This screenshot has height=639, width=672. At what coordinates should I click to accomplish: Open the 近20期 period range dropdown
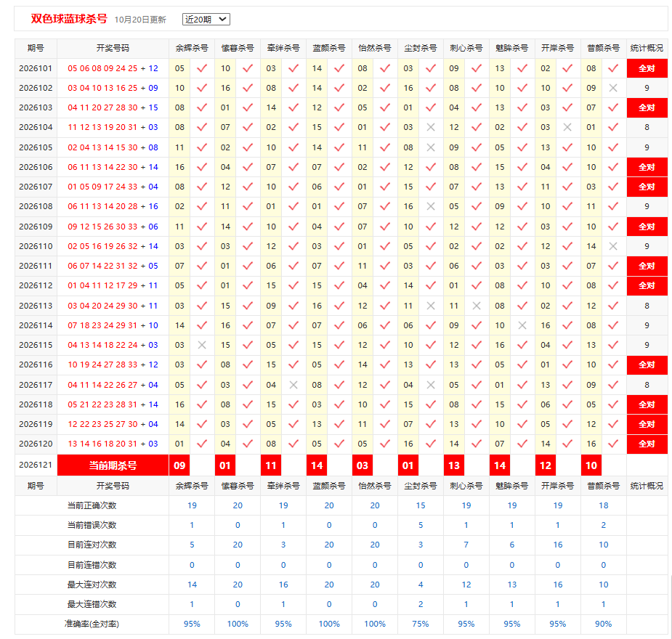click(x=206, y=20)
